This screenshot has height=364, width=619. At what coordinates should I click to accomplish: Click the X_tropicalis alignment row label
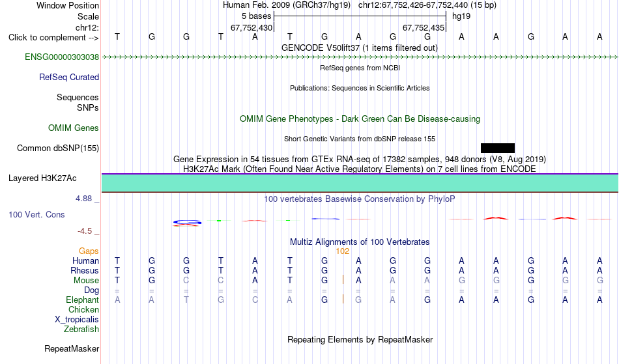tap(77, 320)
